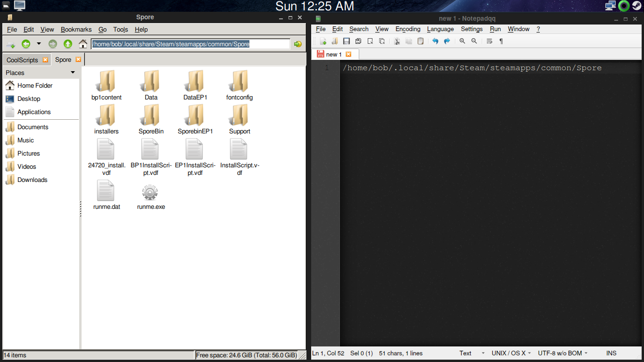Image resolution: width=644 pixels, height=362 pixels.
Task: Zoom out on the Notepadqq editor
Action: 474,41
